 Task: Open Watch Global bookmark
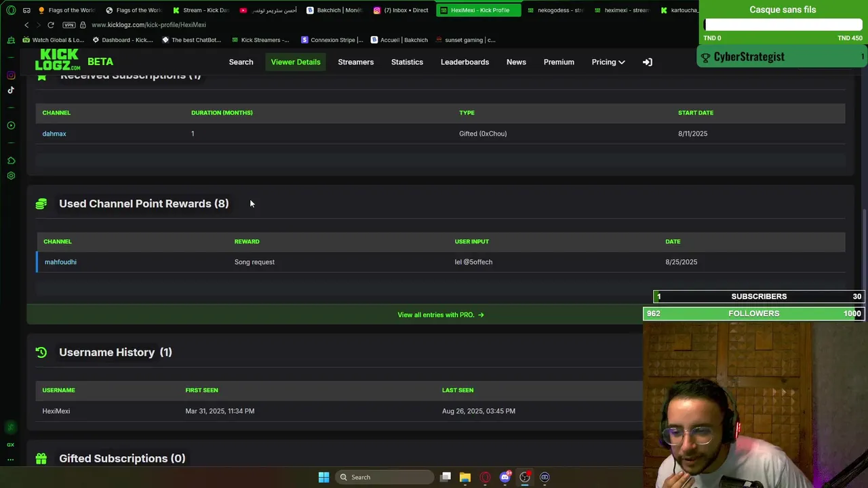54,40
